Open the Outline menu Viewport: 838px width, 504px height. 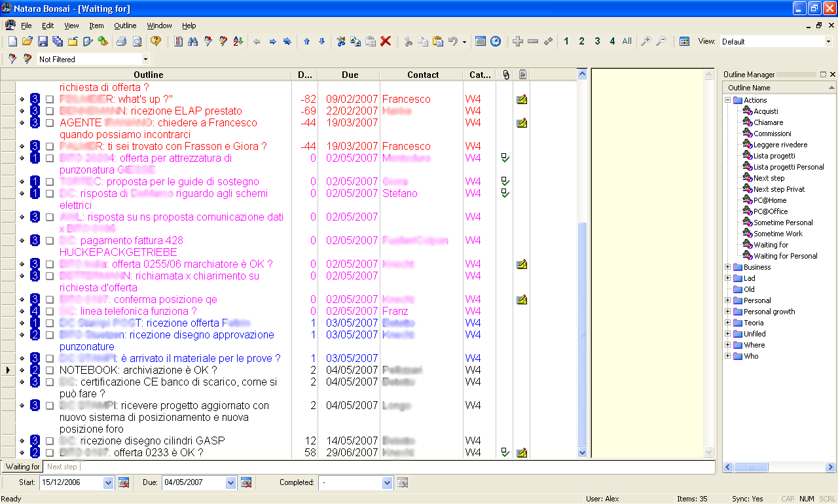point(125,26)
